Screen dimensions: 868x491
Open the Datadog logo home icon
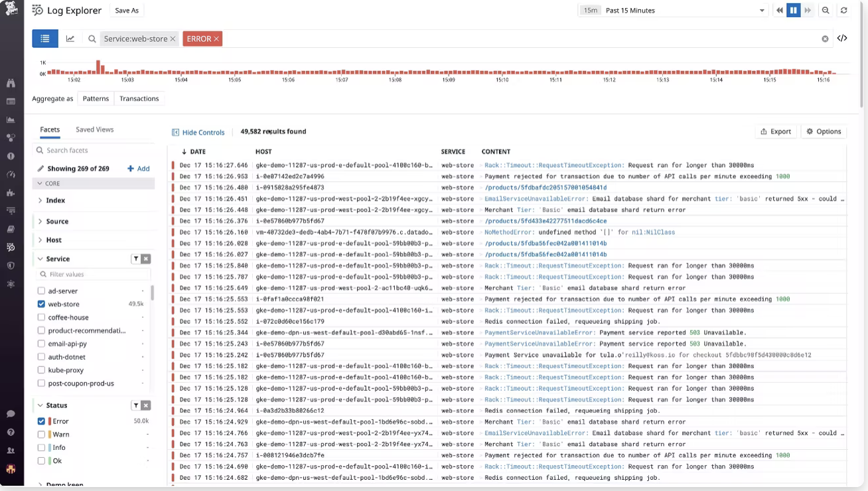11,9
